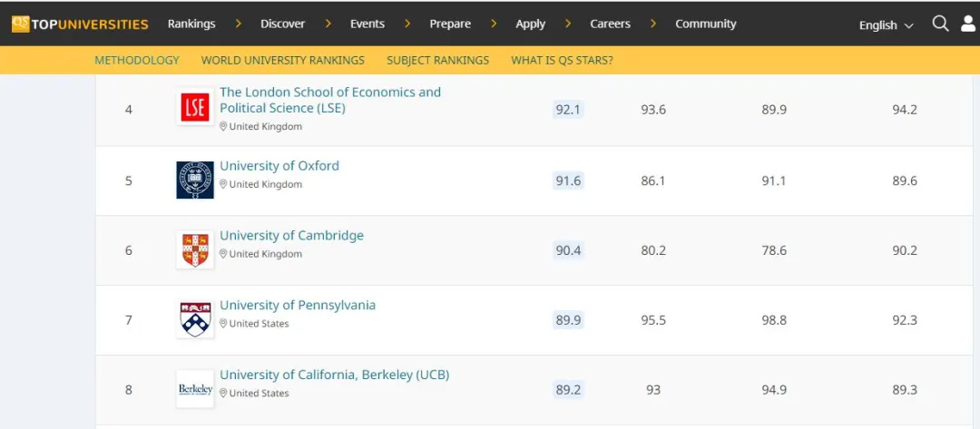Open What Is QS Stars tab

(562, 61)
